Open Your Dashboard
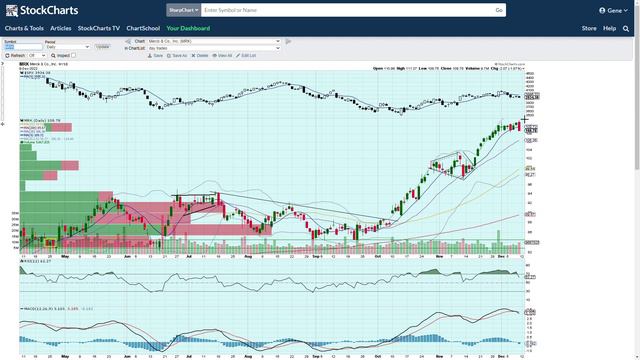Image resolution: width=640 pixels, height=360 pixels. pyautogui.click(x=188, y=29)
